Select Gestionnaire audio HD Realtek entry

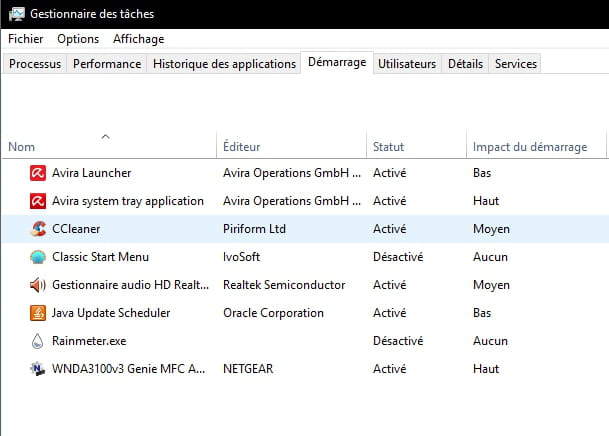130,285
